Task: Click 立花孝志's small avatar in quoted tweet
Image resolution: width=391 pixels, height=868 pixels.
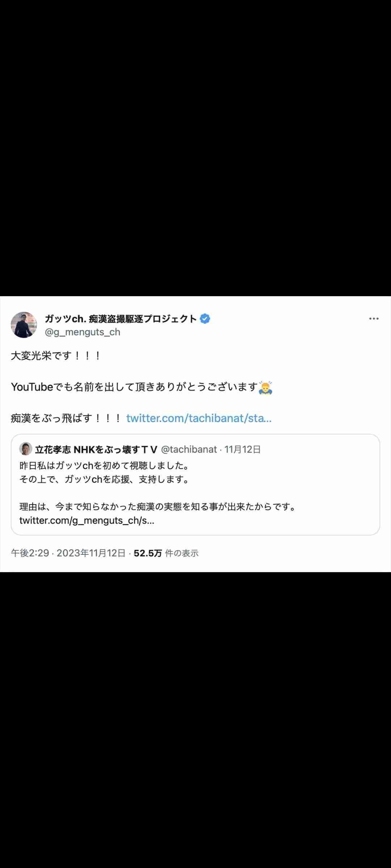Action: 26,449
